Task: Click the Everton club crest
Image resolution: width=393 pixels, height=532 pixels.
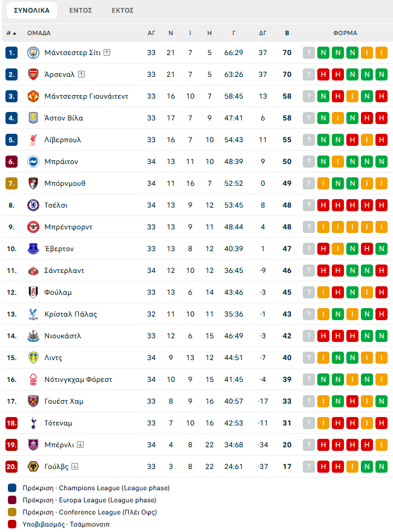Action: [x=33, y=249]
